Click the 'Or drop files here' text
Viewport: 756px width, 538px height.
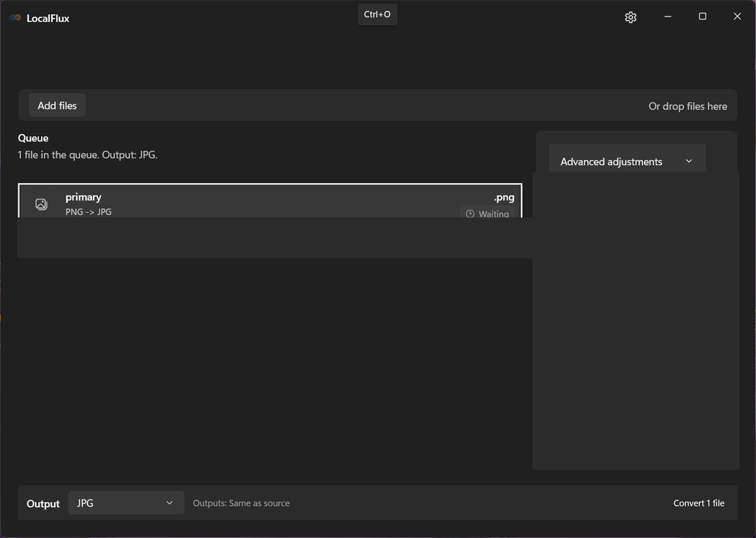(687, 106)
